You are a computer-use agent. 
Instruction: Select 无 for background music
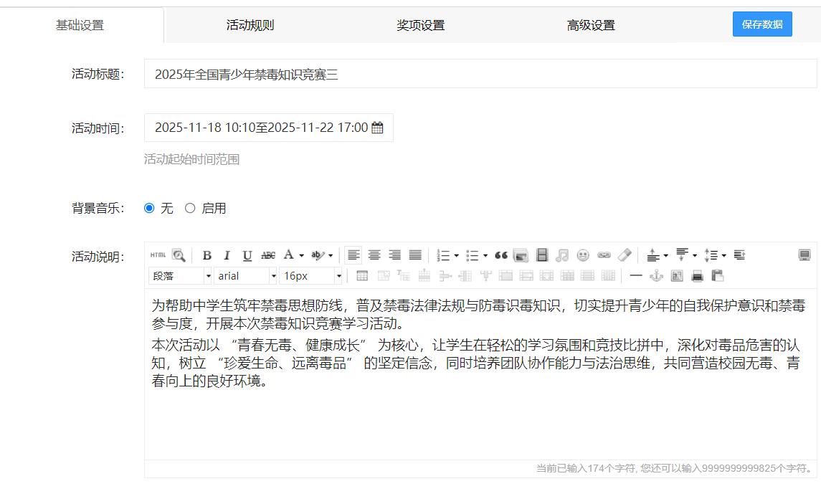[x=148, y=208]
